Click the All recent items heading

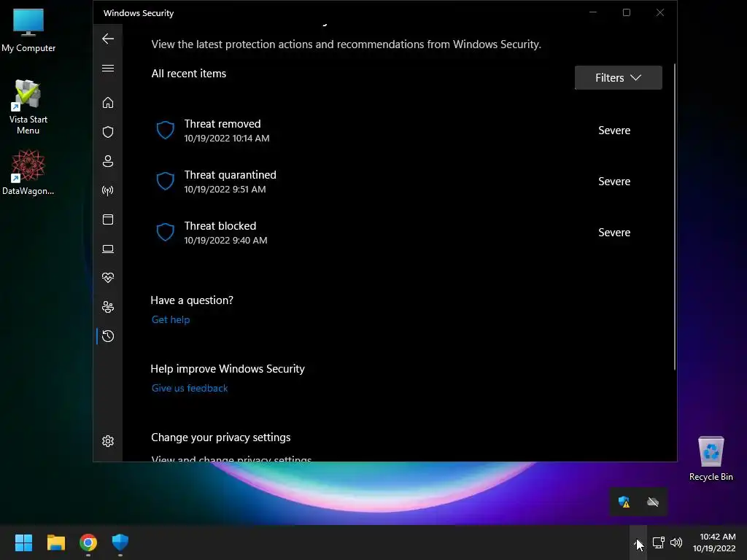pos(189,74)
